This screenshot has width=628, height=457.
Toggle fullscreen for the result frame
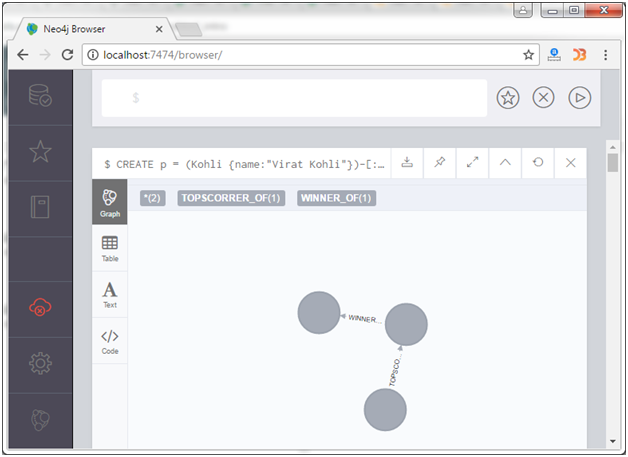tap(473, 163)
